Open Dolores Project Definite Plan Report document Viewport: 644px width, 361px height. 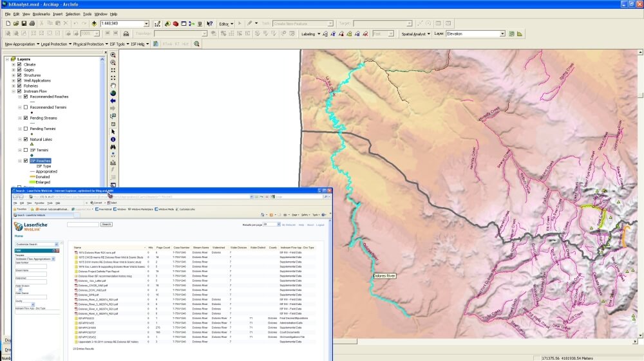pos(99,271)
